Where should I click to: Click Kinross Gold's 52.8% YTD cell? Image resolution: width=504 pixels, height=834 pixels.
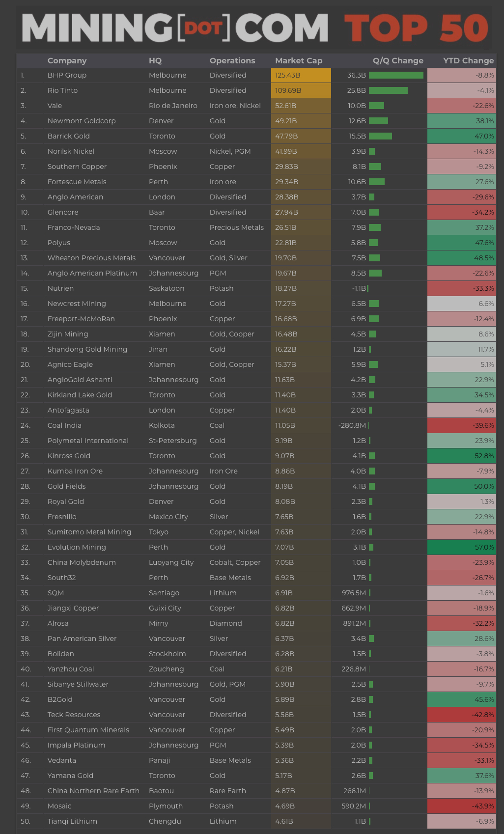[461, 456]
